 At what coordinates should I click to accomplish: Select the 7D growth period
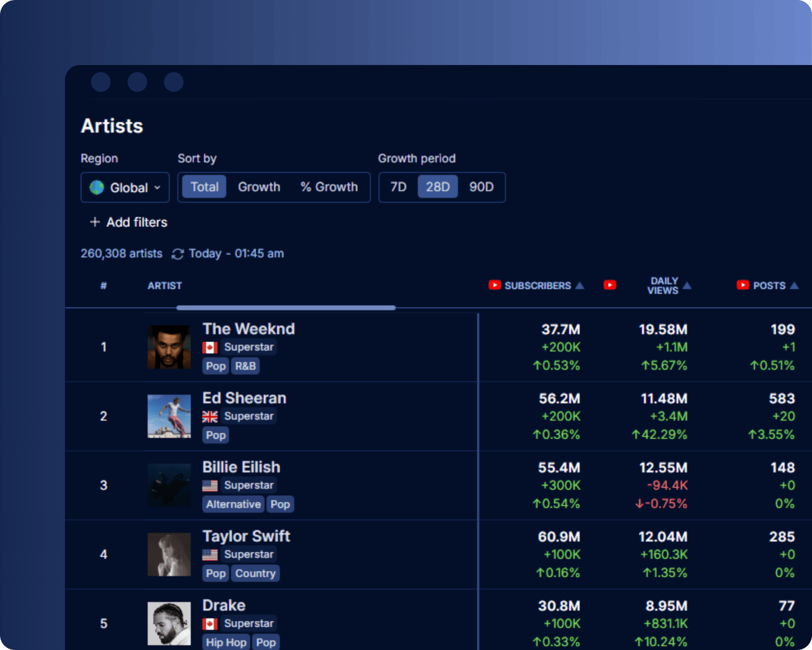pyautogui.click(x=398, y=187)
